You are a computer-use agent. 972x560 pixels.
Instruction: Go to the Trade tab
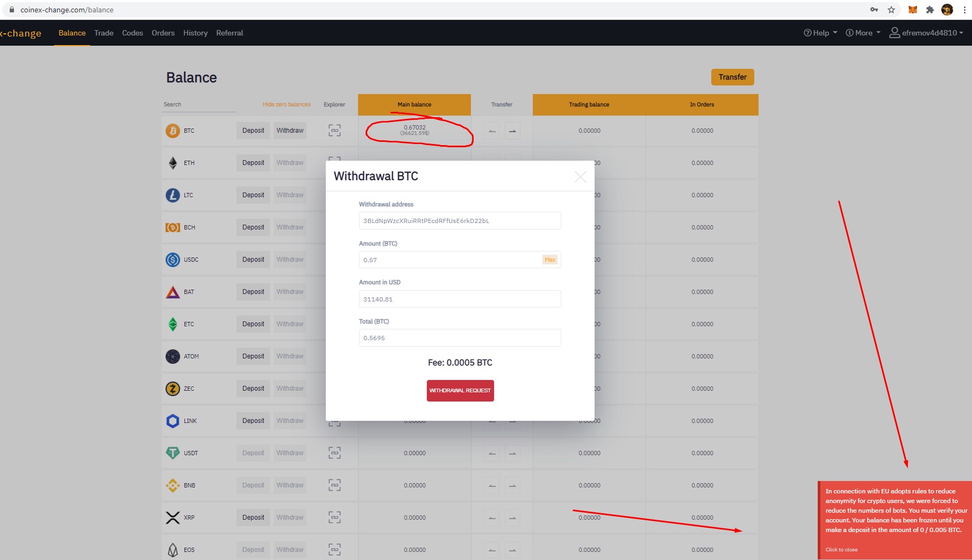click(104, 33)
